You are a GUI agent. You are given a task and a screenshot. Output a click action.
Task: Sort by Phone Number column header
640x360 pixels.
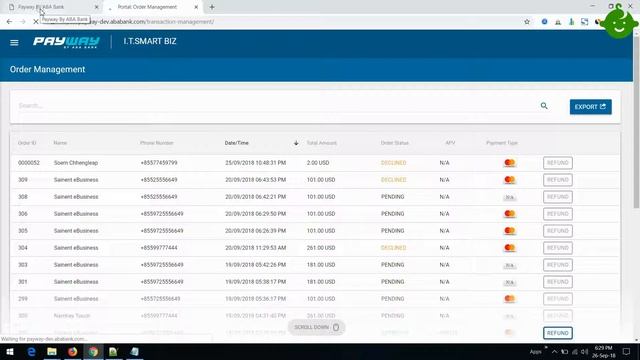tap(157, 143)
